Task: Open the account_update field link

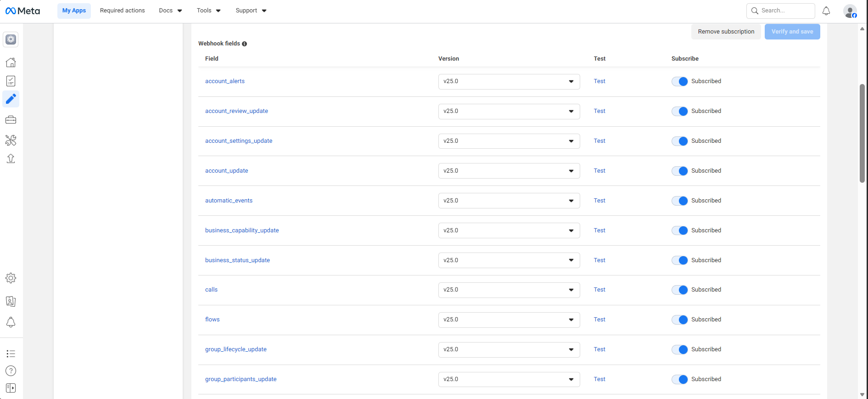Action: (x=226, y=171)
